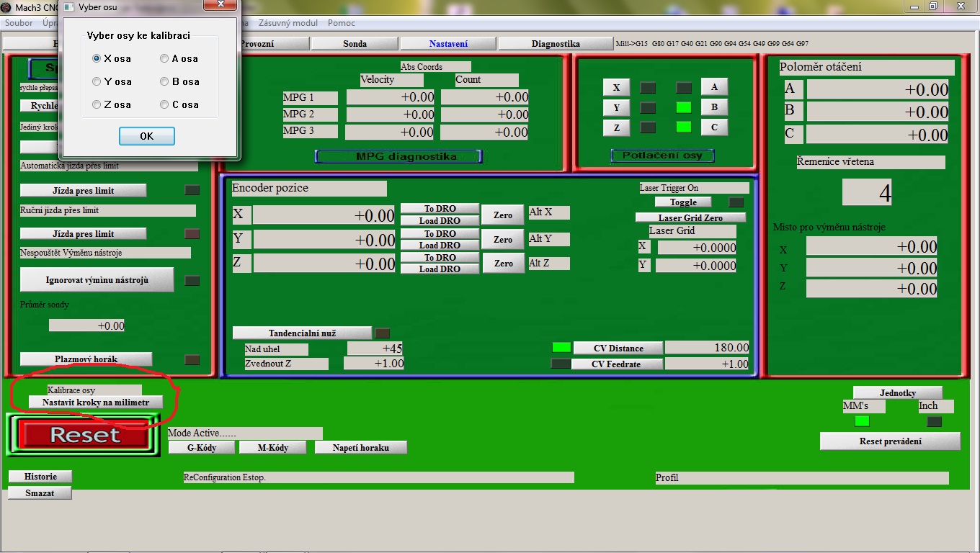Select the X osa radio button

(x=97, y=59)
